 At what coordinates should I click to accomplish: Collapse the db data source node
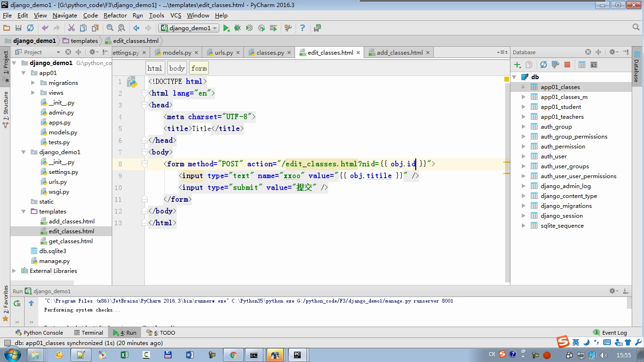point(515,77)
